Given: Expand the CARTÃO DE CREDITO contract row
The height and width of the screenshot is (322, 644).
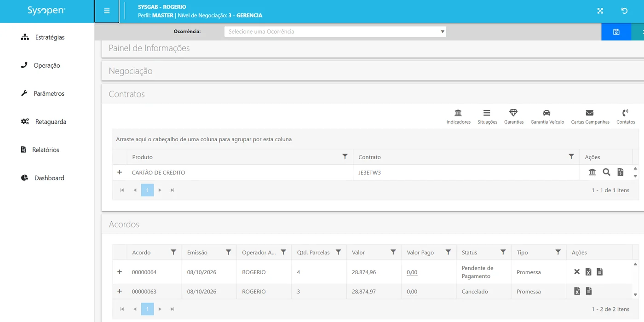Looking at the screenshot, I should (x=120, y=172).
